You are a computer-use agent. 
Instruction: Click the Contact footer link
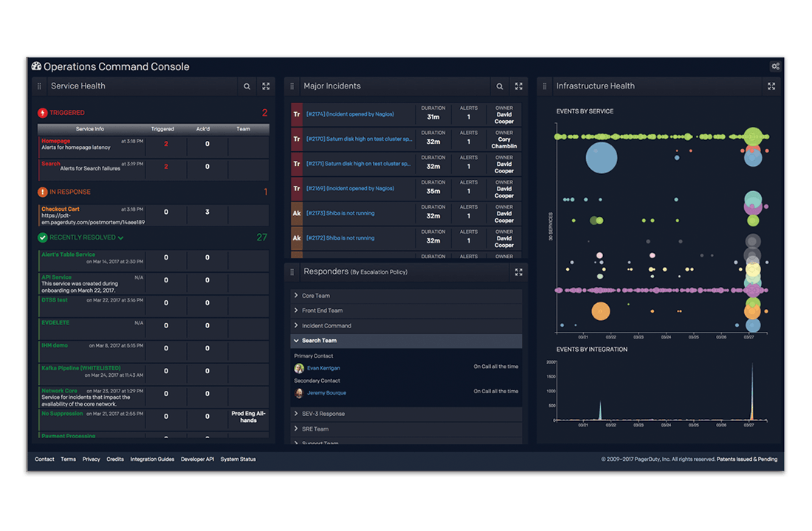pos(44,459)
